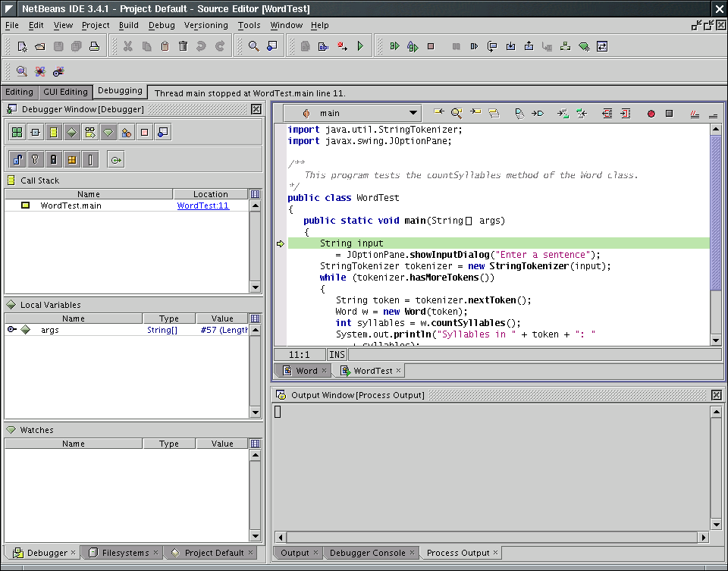This screenshot has width=728, height=571.
Task: Click the red record macro icon
Action: [x=651, y=114]
